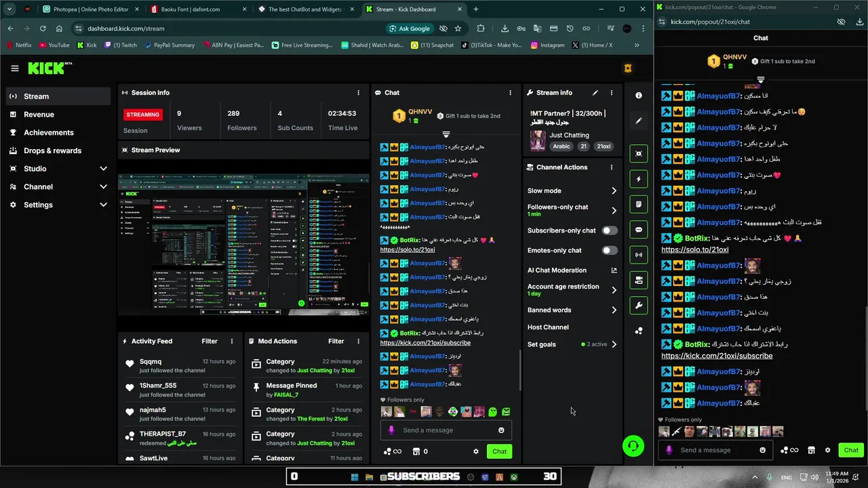Viewport: 868px width, 488px height.
Task: Toggle Emotes-only chat switch
Action: point(610,250)
